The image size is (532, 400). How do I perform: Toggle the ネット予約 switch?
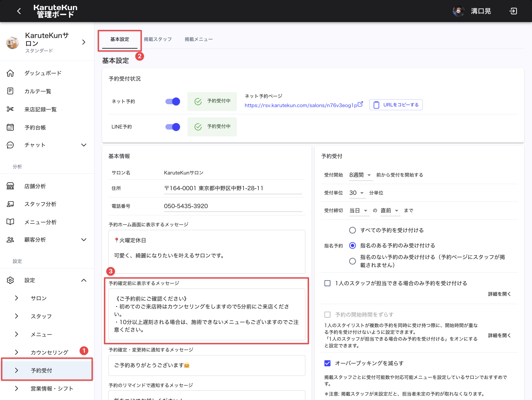pyautogui.click(x=173, y=101)
